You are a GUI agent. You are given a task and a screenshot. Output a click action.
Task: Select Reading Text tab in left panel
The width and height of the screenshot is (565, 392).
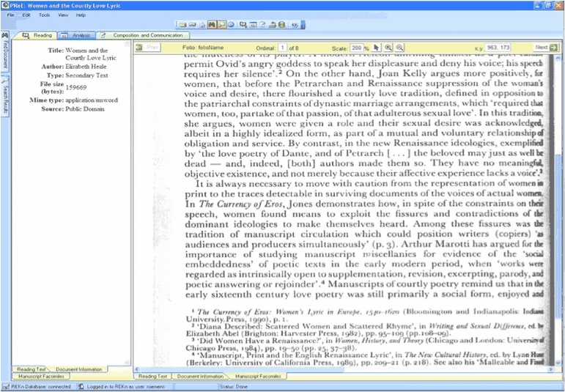[31, 369]
